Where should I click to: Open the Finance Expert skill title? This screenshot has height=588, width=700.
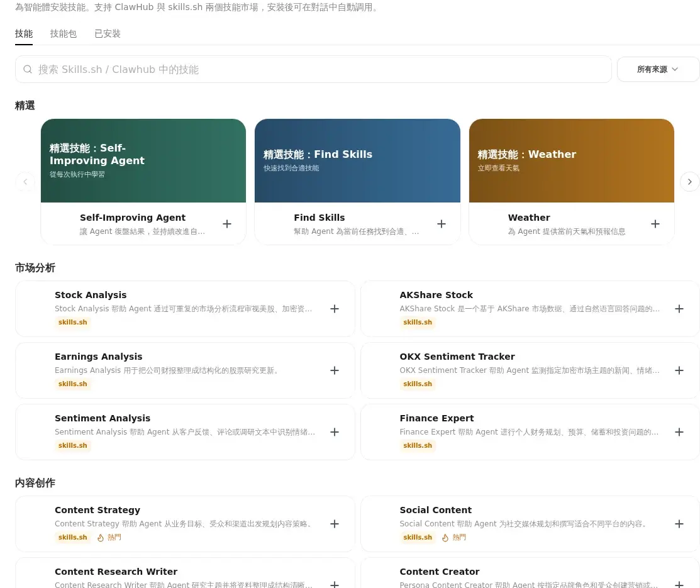click(436, 418)
